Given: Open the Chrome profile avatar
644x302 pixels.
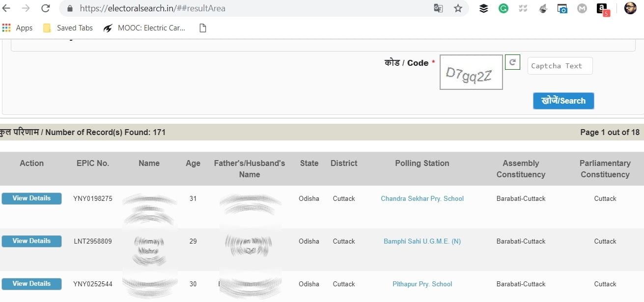Looking at the screenshot, I should [x=630, y=8].
